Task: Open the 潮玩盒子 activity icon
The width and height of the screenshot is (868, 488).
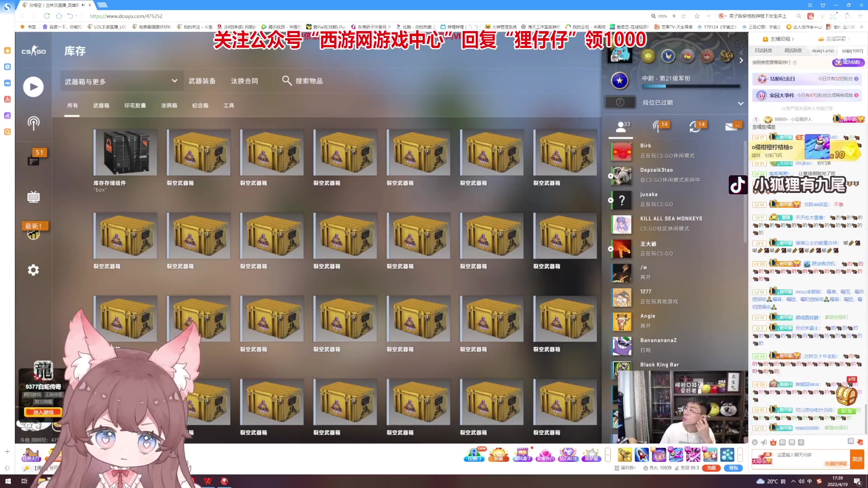Action: click(522, 455)
